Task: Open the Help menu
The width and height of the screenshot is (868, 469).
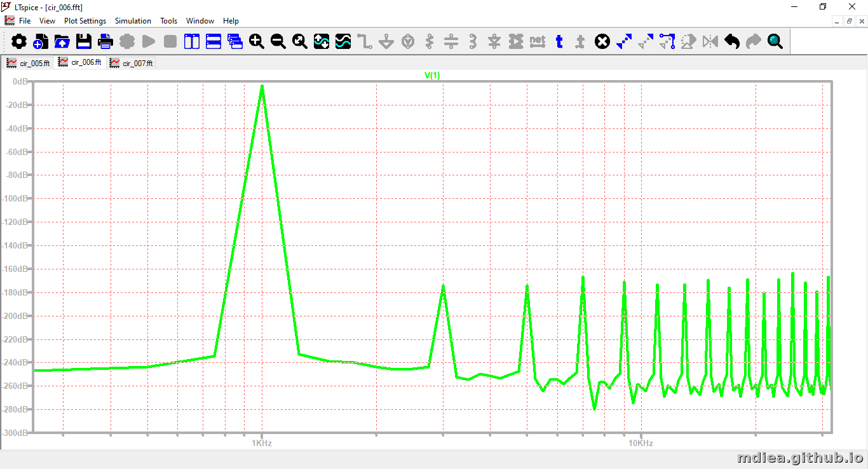Action: click(x=231, y=21)
